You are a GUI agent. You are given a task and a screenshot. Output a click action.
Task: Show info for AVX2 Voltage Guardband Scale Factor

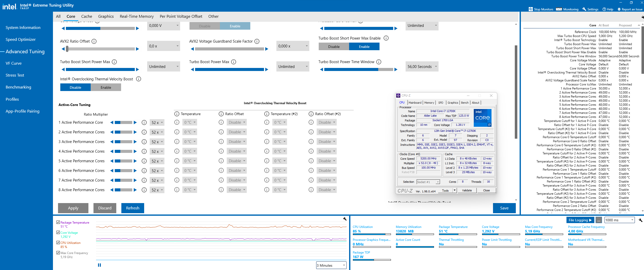(x=257, y=41)
